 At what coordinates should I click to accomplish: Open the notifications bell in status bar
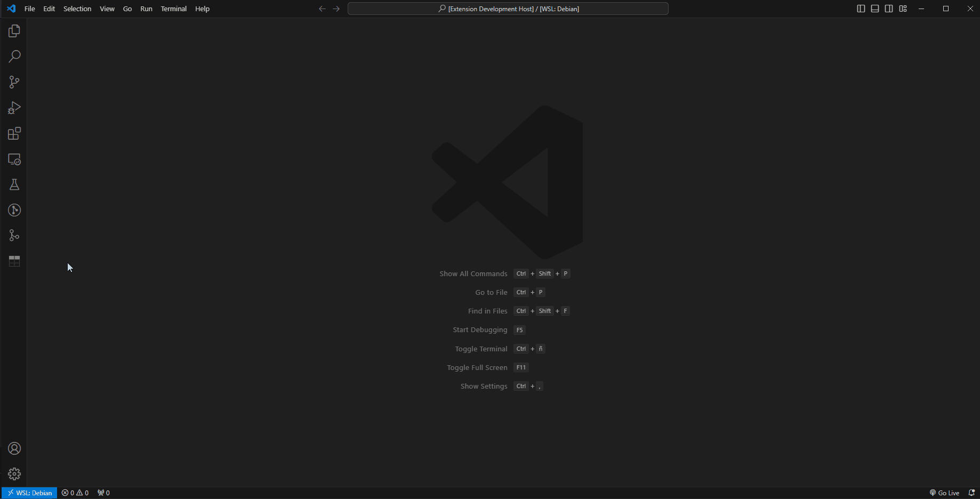tap(971, 493)
